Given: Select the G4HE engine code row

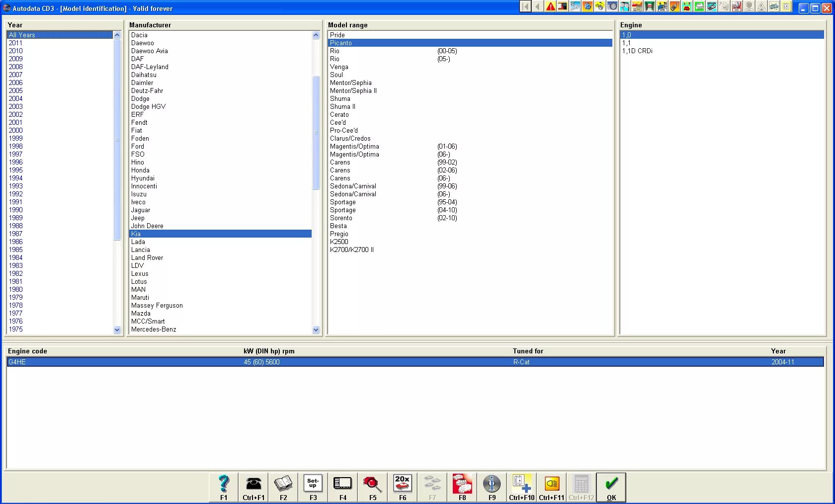Looking at the screenshot, I should tap(415, 362).
